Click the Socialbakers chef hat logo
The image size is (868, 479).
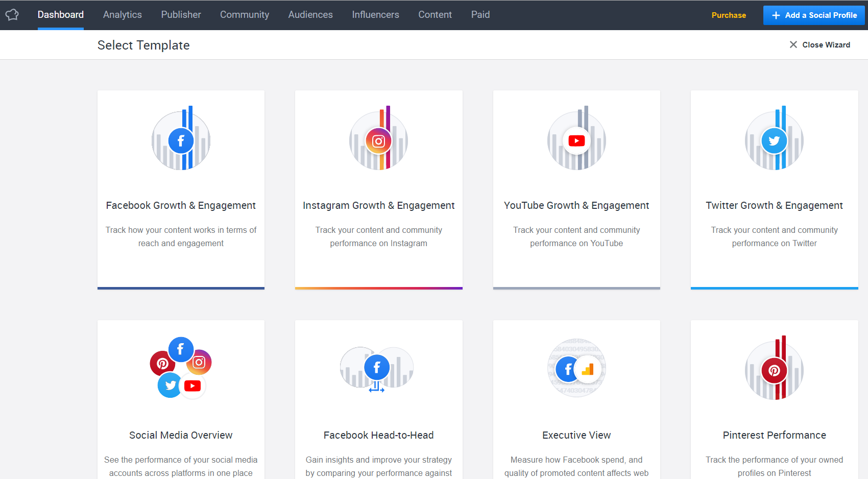pyautogui.click(x=12, y=15)
